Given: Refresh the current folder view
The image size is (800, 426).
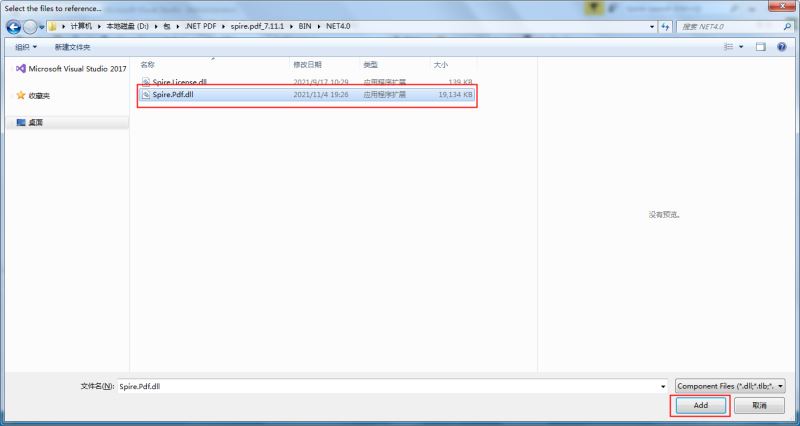Looking at the screenshot, I should [x=665, y=27].
